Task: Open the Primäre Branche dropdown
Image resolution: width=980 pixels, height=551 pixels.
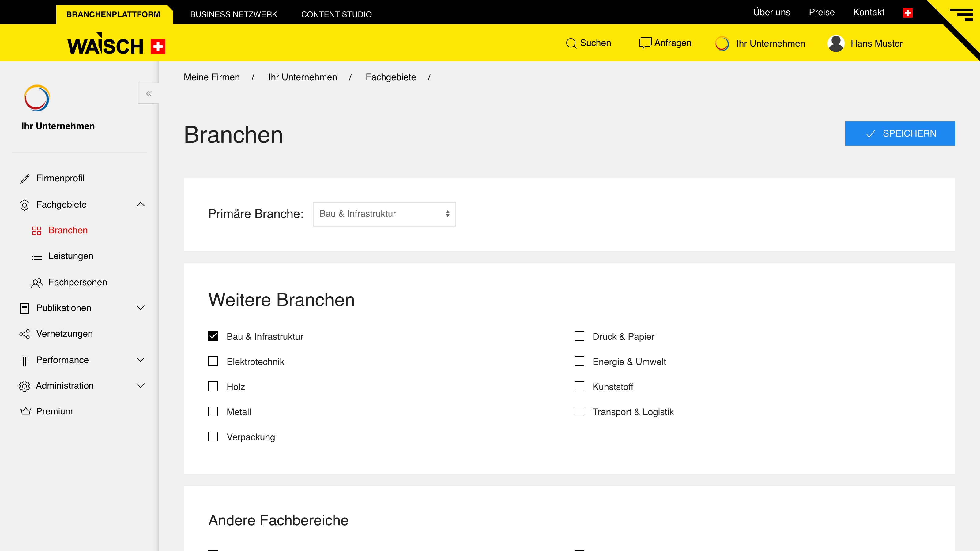Action: [x=384, y=214]
